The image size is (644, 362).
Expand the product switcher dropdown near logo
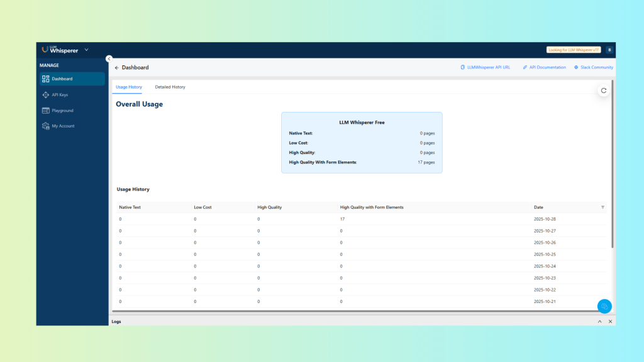[86, 50]
